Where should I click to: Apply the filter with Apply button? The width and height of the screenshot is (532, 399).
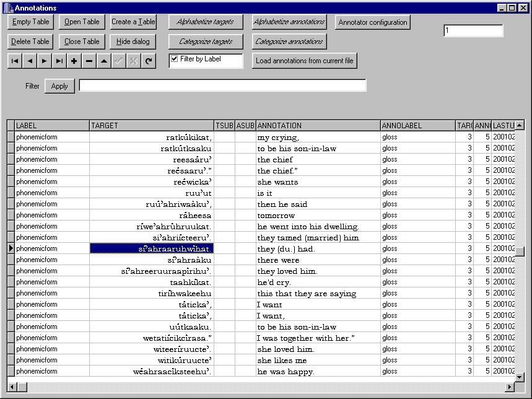coord(59,86)
